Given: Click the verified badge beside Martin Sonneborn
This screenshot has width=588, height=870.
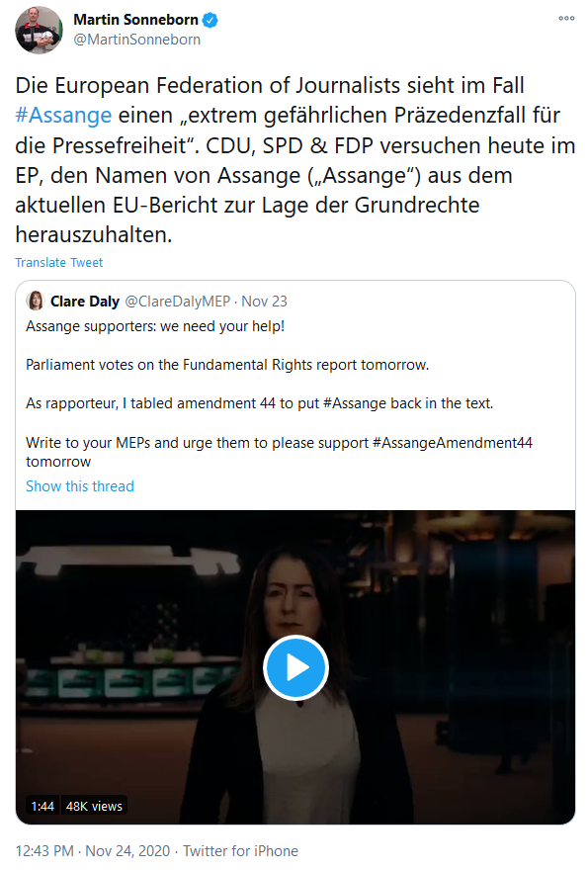Looking at the screenshot, I should click(x=210, y=21).
